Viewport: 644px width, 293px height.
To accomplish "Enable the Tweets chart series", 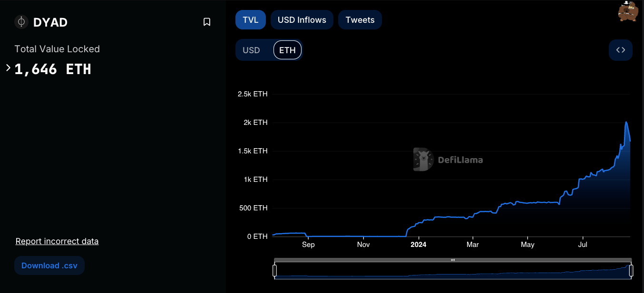I will 360,20.
